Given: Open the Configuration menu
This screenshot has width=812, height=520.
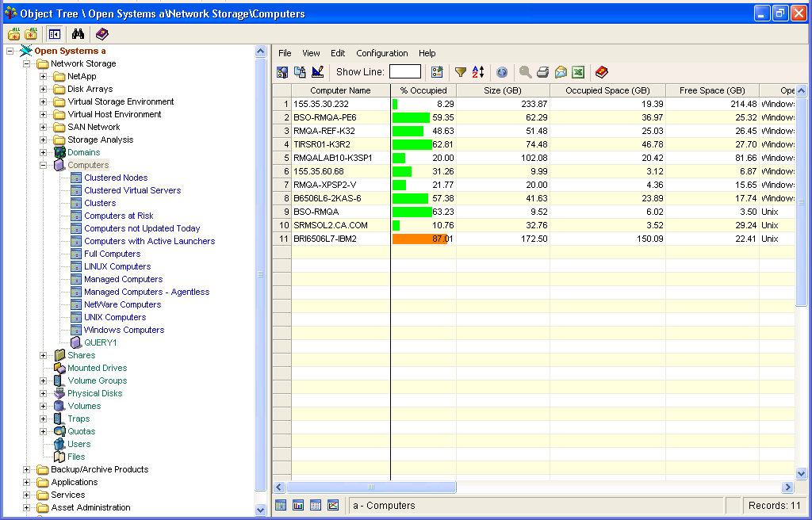Looking at the screenshot, I should click(381, 53).
